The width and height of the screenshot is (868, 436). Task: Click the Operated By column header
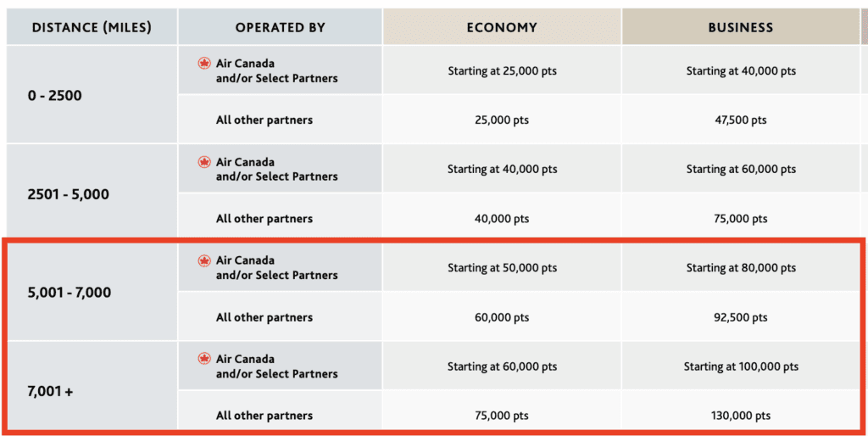(280, 27)
